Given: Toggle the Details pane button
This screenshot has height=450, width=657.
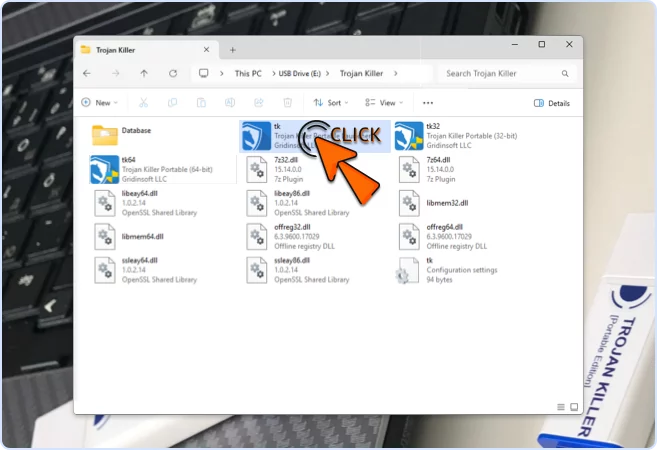Looking at the screenshot, I should pos(551,103).
